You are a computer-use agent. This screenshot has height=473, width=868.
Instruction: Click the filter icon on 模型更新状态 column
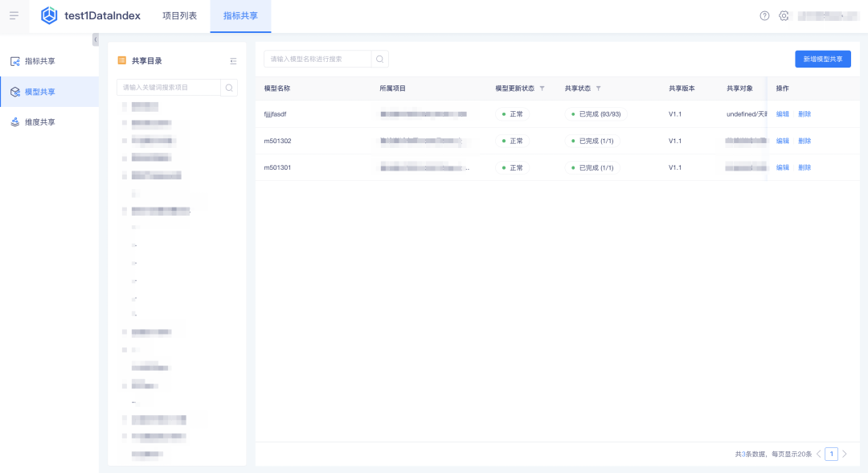pyautogui.click(x=542, y=88)
